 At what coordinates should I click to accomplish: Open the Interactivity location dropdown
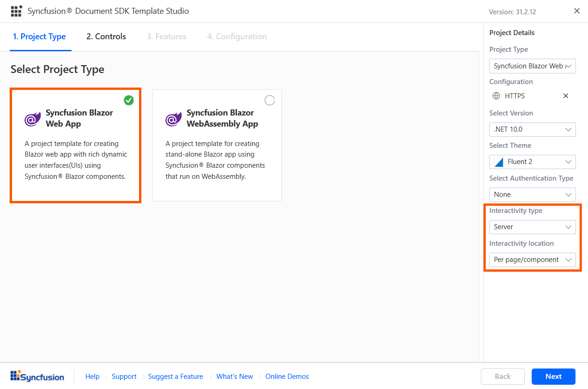click(x=532, y=259)
